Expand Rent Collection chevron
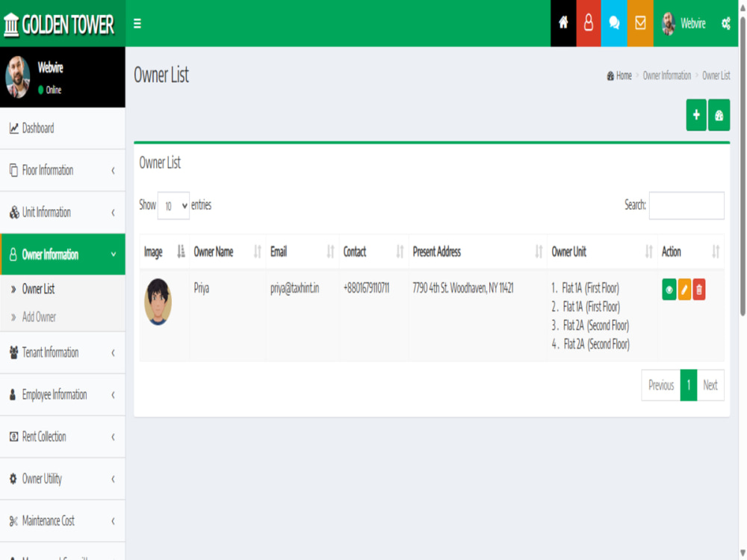Screen dimensions: 747x560 [113, 437]
